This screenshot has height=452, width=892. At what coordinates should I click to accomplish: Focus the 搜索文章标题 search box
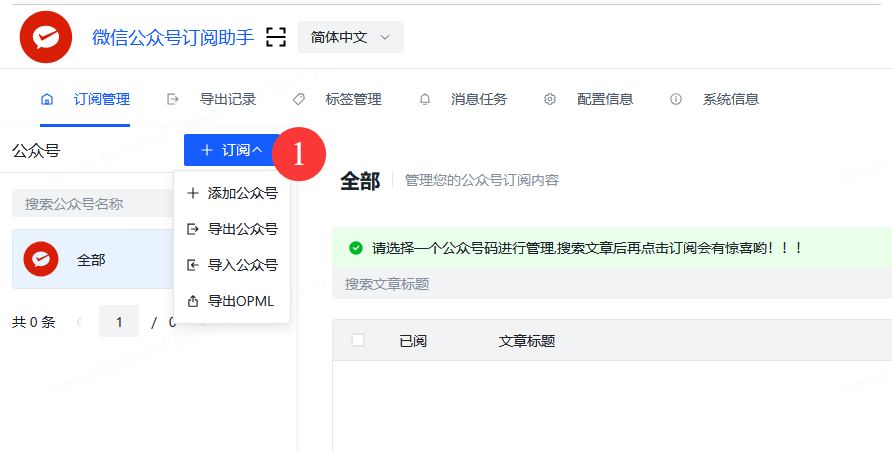pos(600,284)
